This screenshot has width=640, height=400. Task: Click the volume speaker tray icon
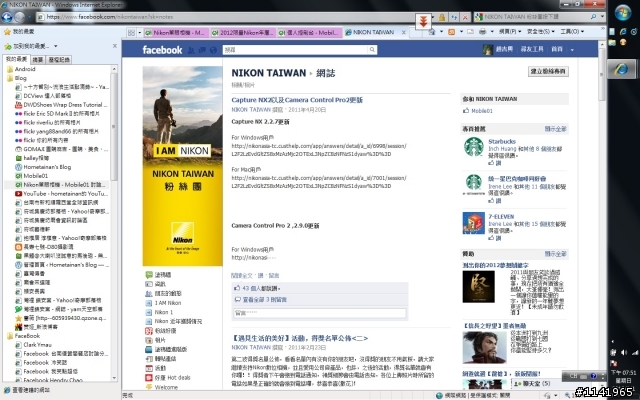tap(624, 352)
